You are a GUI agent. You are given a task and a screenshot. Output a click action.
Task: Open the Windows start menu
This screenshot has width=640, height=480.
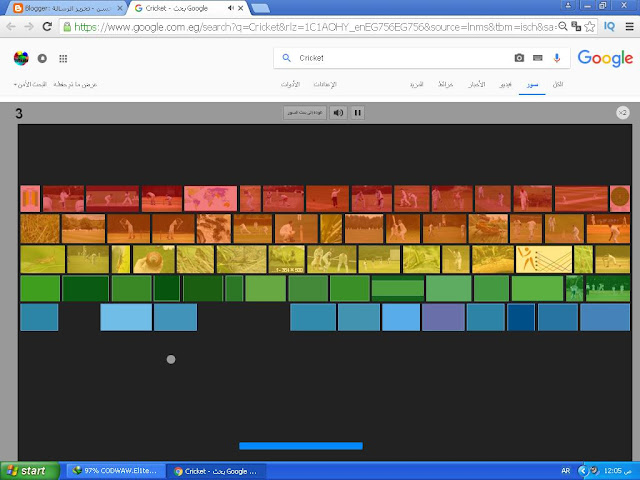[30, 471]
